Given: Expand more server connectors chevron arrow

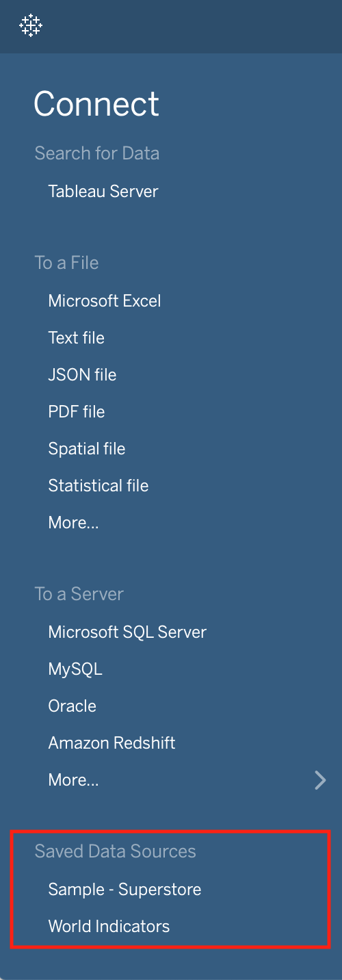Looking at the screenshot, I should click(320, 780).
